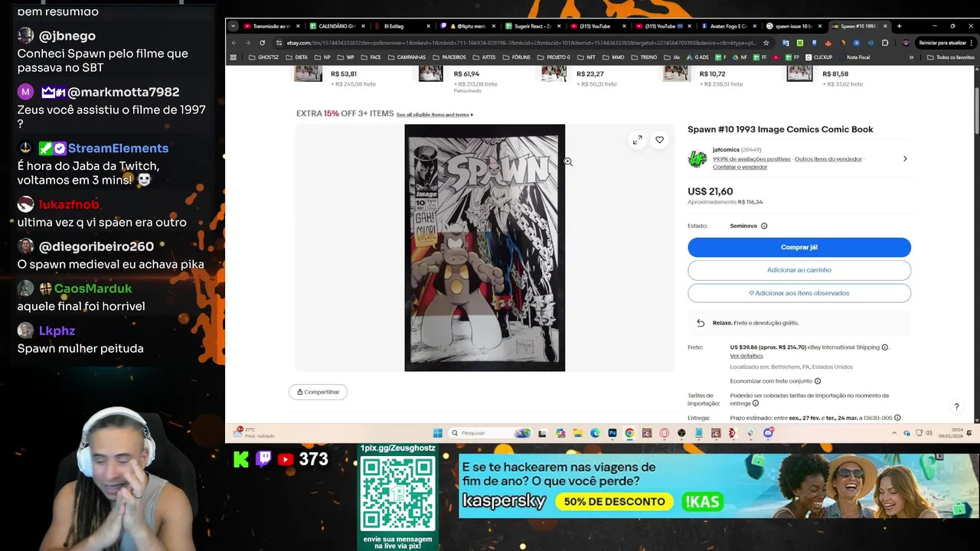Expand the hidden bookmarks overflow arrows

pos(911,57)
